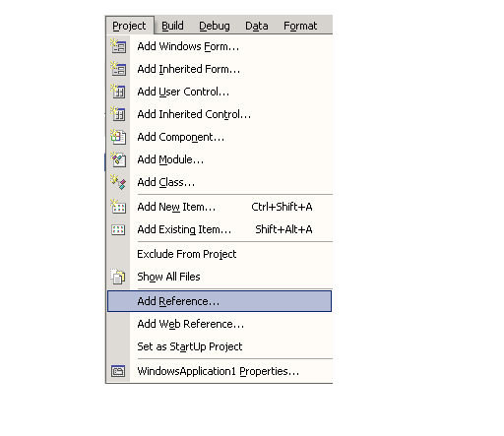504x436 pixels.
Task: Click the Shift+Alt+A shortcut text
Action: [283, 229]
